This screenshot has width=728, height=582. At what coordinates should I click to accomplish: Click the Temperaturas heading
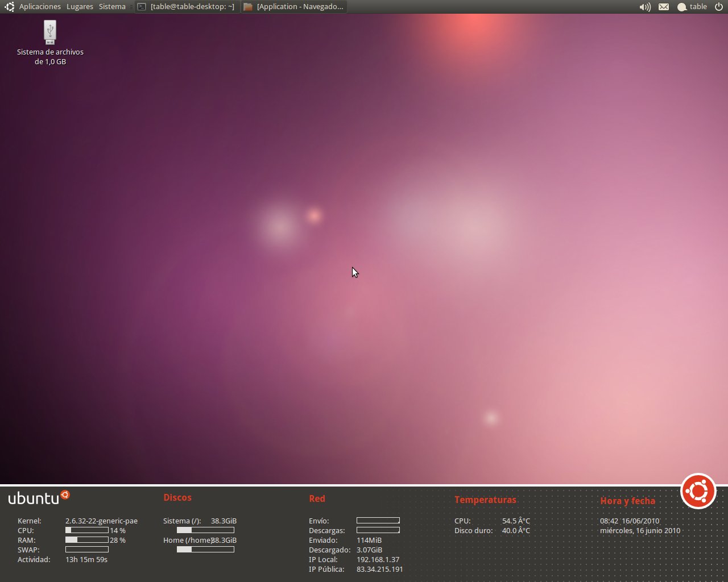(x=485, y=500)
